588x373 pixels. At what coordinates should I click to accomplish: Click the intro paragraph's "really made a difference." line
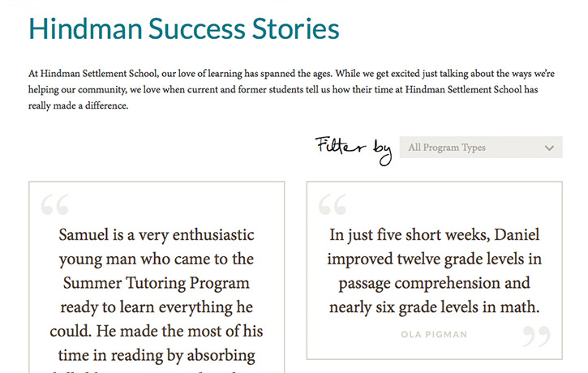tap(79, 105)
